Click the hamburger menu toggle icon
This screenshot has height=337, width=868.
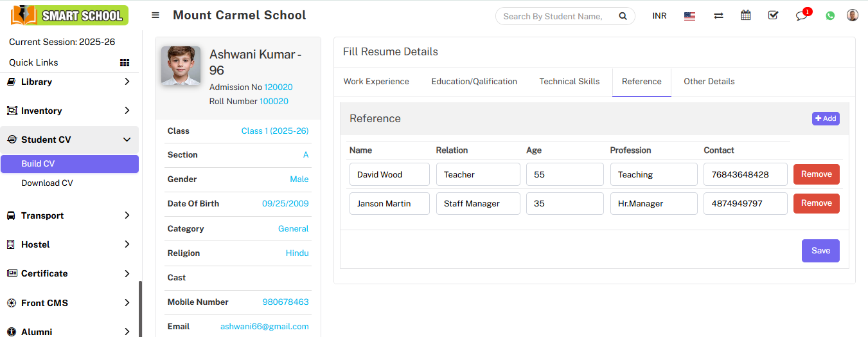click(155, 15)
